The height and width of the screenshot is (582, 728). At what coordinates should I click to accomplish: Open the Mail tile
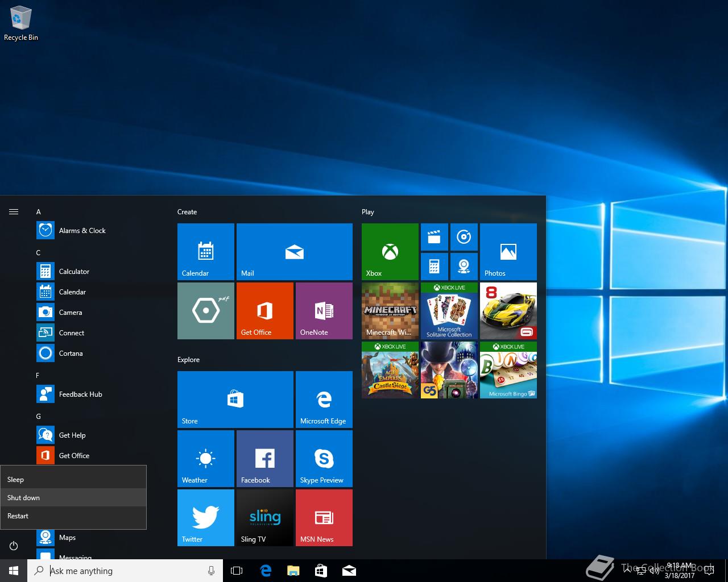pos(295,252)
